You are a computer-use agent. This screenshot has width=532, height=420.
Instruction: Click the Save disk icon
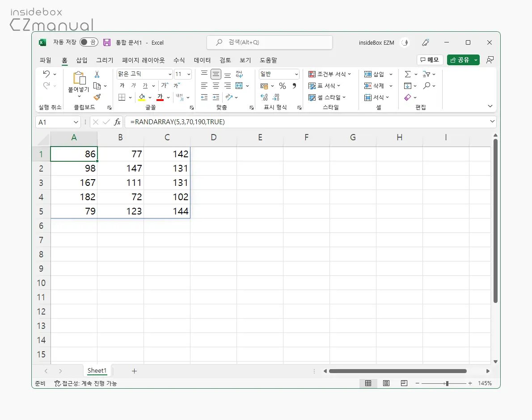(x=107, y=42)
